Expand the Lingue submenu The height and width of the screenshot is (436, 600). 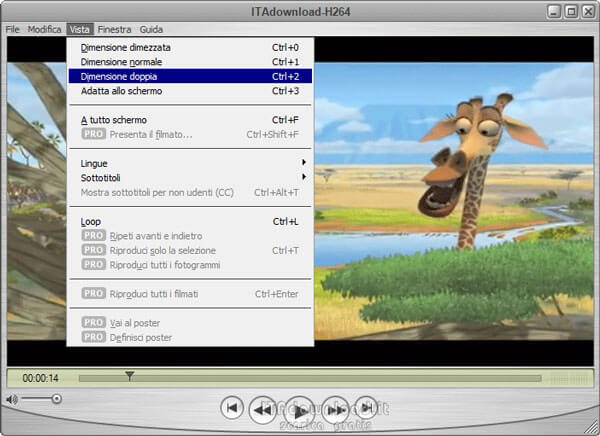coord(190,163)
